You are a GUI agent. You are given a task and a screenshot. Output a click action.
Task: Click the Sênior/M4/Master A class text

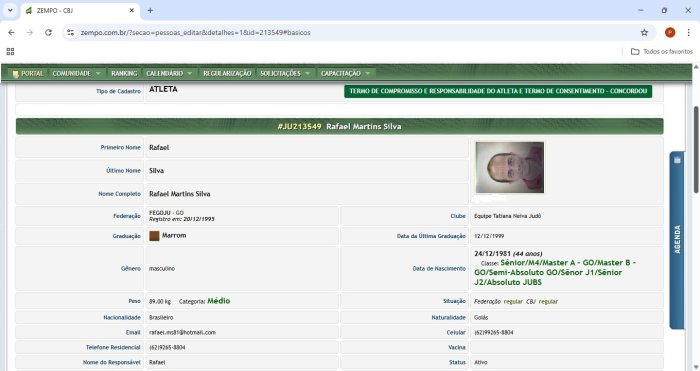pyautogui.click(x=555, y=272)
